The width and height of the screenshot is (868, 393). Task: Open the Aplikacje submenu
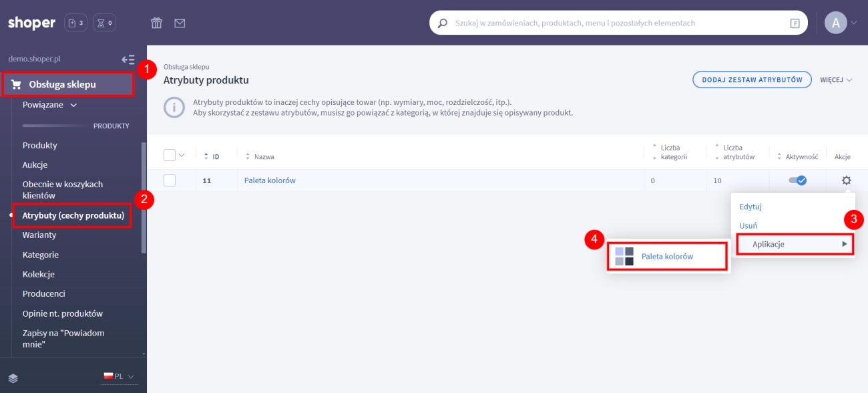pyautogui.click(x=795, y=245)
